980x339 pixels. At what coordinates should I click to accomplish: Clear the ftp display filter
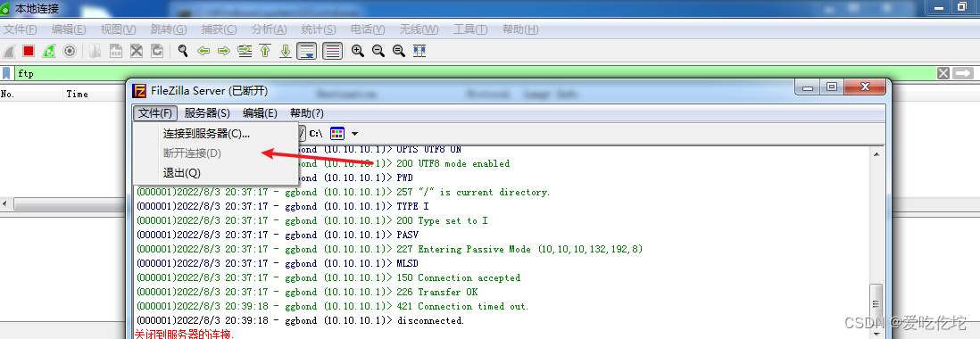pos(943,73)
